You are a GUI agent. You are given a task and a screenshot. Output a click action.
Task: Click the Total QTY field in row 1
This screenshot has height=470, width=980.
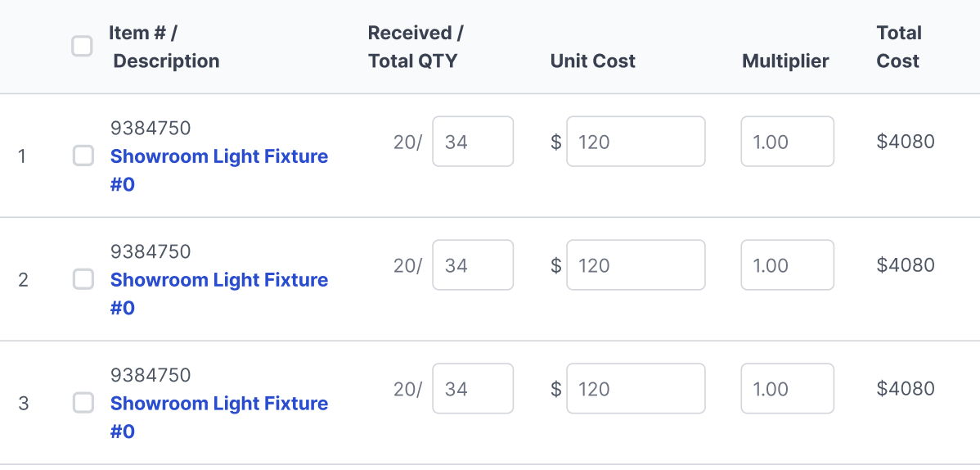pos(473,142)
